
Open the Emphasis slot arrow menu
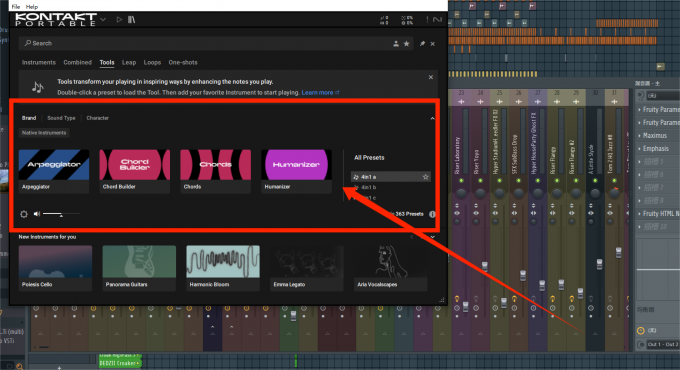point(639,149)
